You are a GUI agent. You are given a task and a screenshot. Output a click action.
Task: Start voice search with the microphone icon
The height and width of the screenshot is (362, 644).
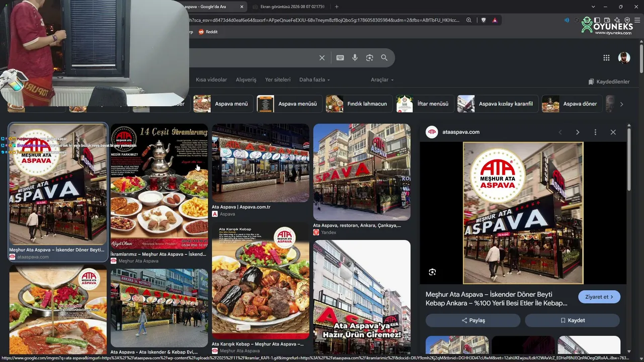[355, 58]
